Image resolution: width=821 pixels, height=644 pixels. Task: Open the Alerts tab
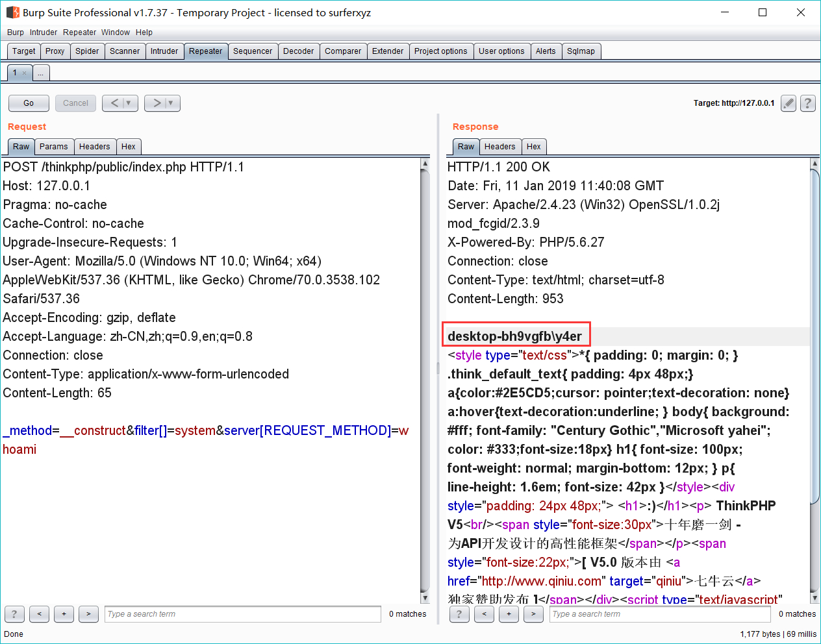[546, 51]
